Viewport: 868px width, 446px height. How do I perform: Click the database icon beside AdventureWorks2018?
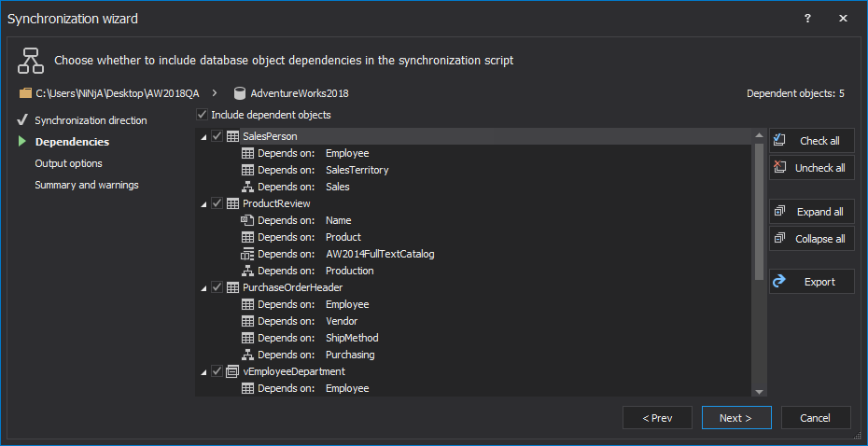240,93
